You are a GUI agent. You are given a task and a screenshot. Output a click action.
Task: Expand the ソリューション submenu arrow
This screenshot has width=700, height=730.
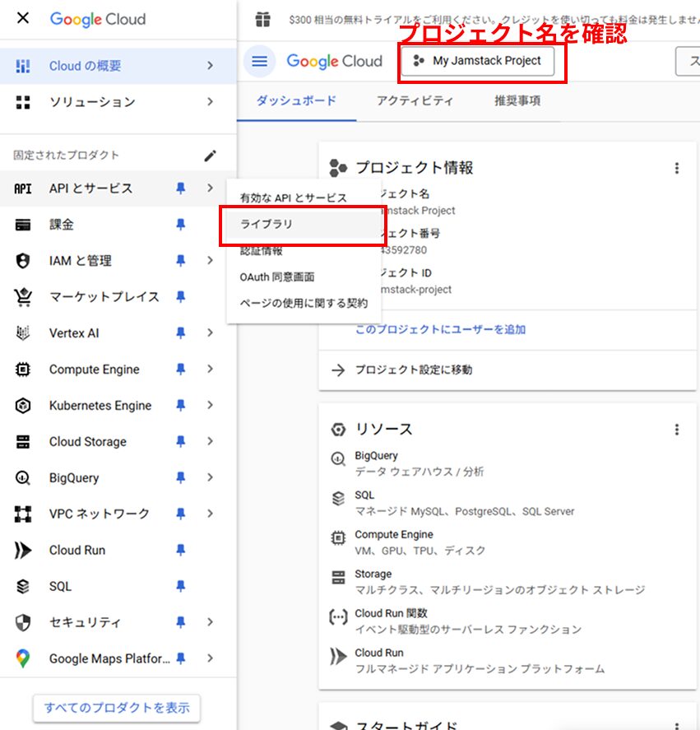[x=211, y=101]
